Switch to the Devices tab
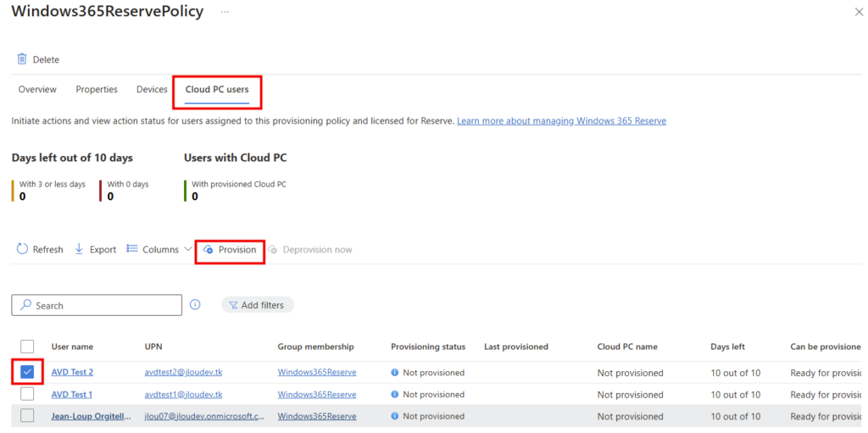Screen dimensions: 868x433 [x=153, y=89]
